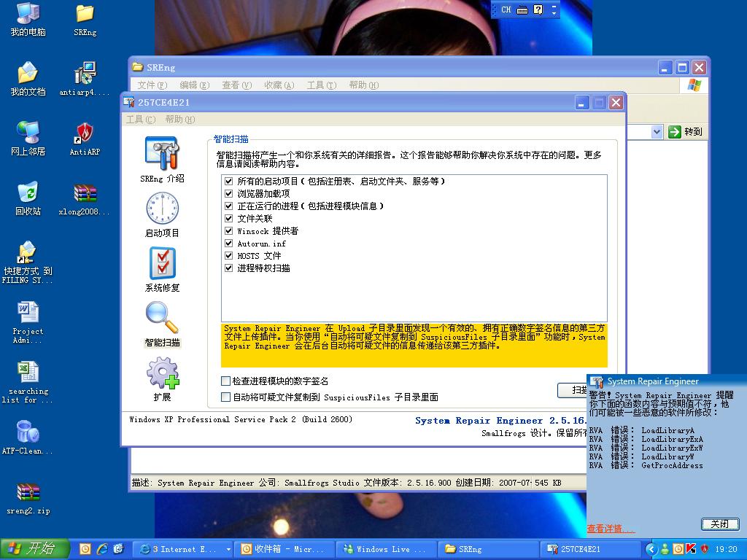Uncheck 浏览器加载项 option
This screenshot has height=560, width=747.
[x=228, y=194]
